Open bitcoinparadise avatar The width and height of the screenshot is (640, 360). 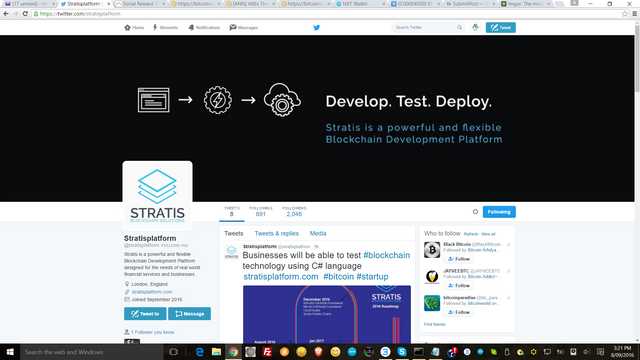click(432, 303)
